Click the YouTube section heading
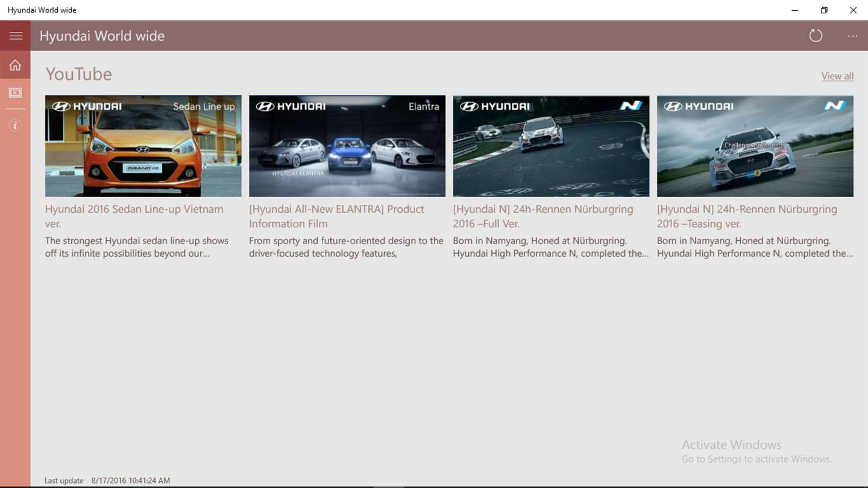The image size is (868, 488). [79, 74]
